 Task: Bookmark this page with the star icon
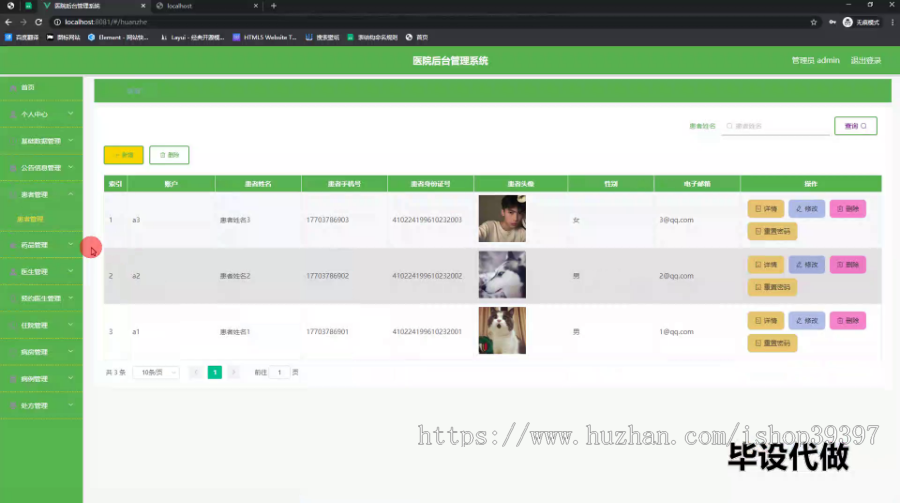pyautogui.click(x=813, y=22)
